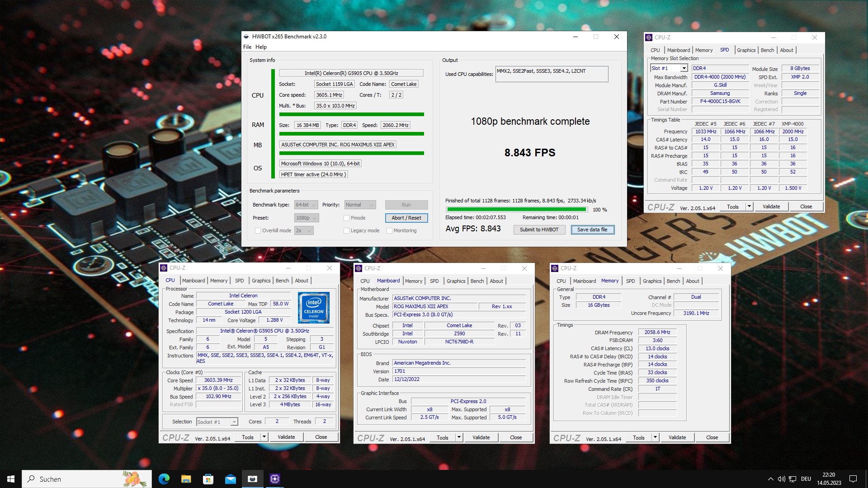
Task: Open the Benchmark type 64-bit dropdown
Action: pyautogui.click(x=306, y=205)
